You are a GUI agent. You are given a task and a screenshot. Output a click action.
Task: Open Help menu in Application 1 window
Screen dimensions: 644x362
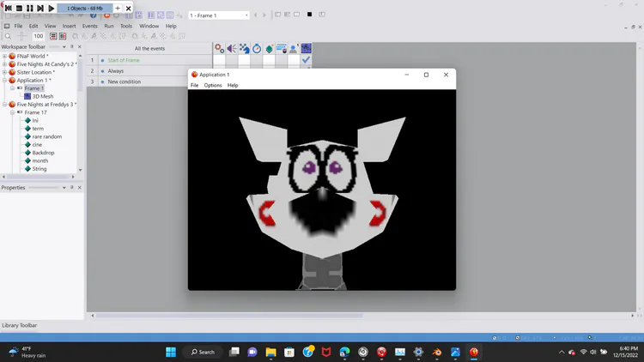tap(233, 86)
